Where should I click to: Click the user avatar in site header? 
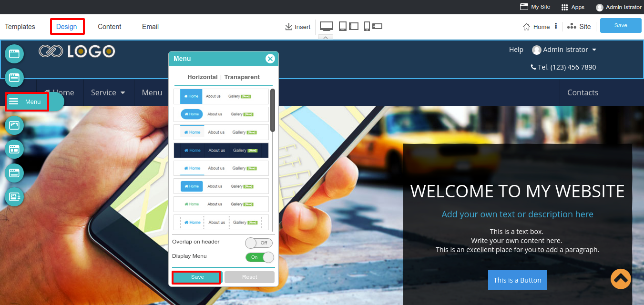537,50
